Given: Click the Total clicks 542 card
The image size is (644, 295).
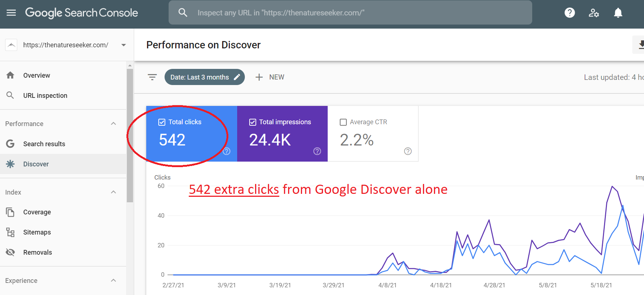Looking at the screenshot, I should [x=192, y=134].
